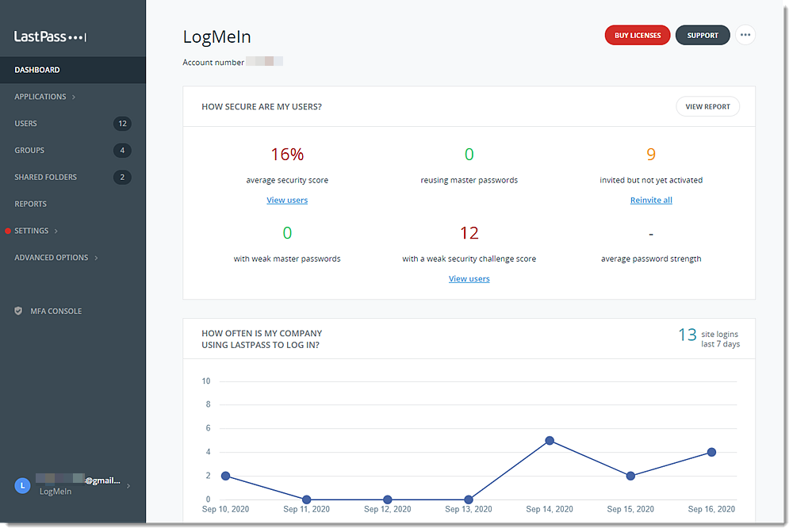Click the 16% average security score value

(x=287, y=155)
